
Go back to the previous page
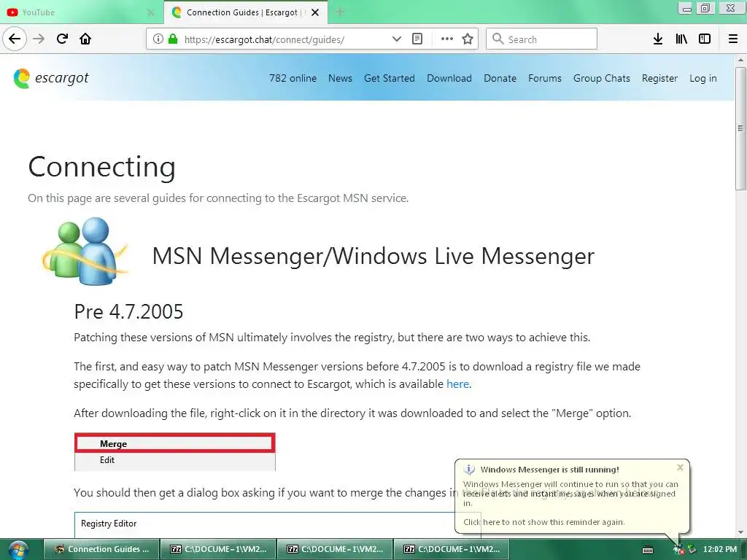click(15, 39)
